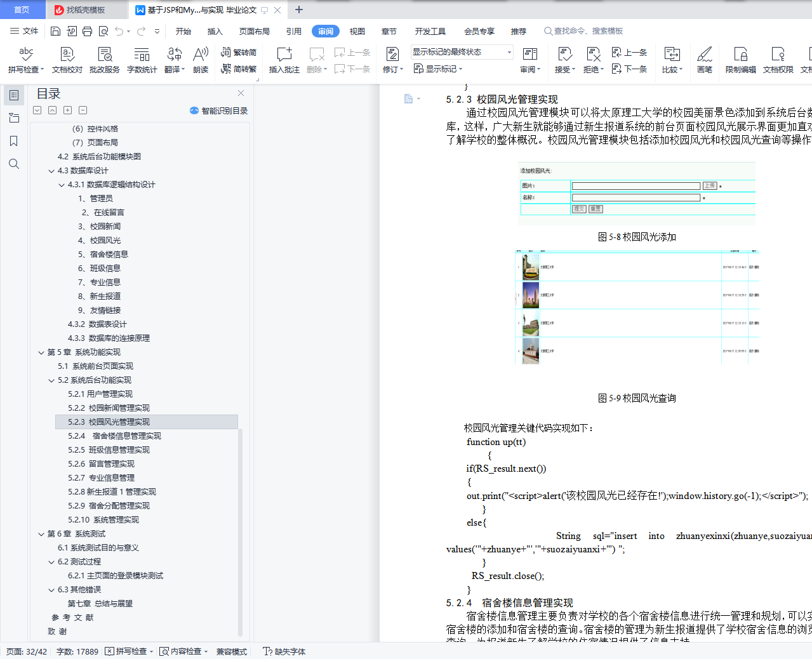Click page count 页面: 32/42 in status bar

(27, 651)
